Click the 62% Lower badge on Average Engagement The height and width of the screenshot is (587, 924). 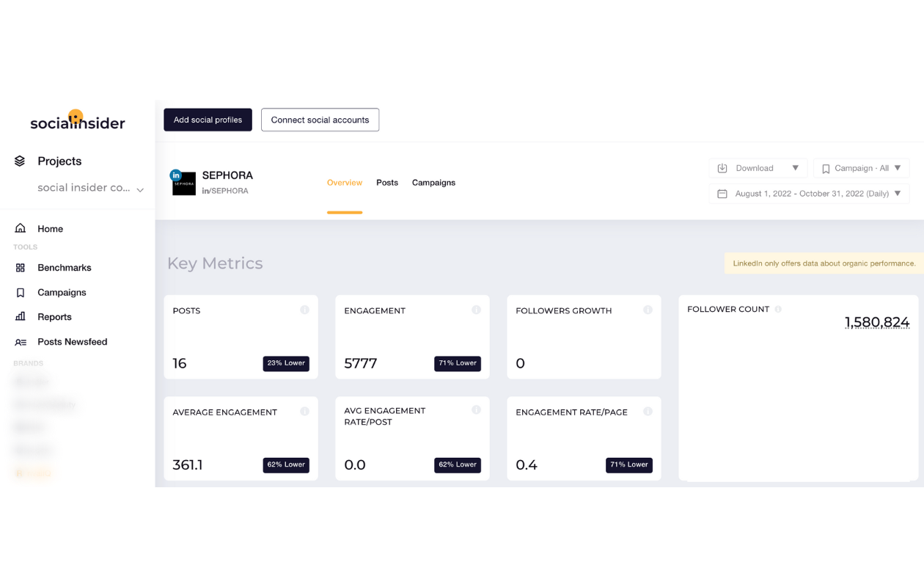point(286,464)
